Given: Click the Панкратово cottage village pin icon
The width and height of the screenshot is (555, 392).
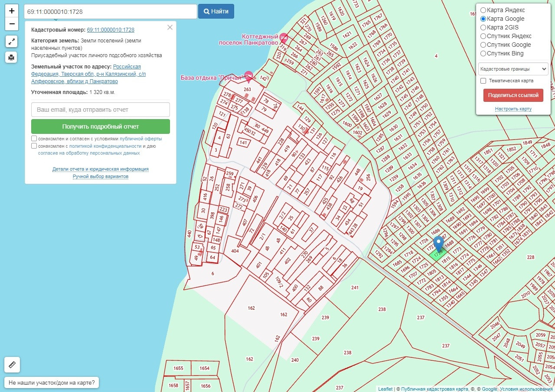Looking at the screenshot, I should pyautogui.click(x=284, y=38).
